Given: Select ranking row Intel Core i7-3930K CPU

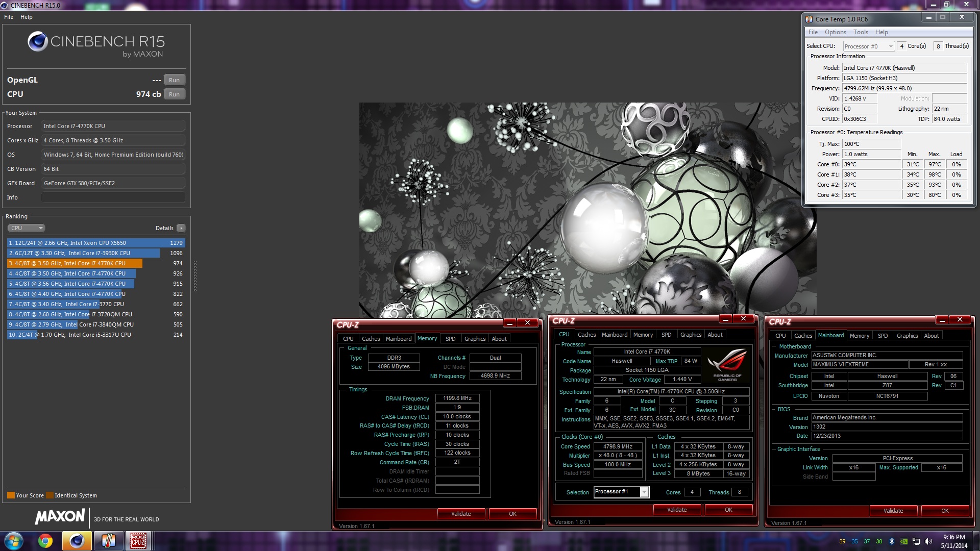Looking at the screenshot, I should (95, 253).
